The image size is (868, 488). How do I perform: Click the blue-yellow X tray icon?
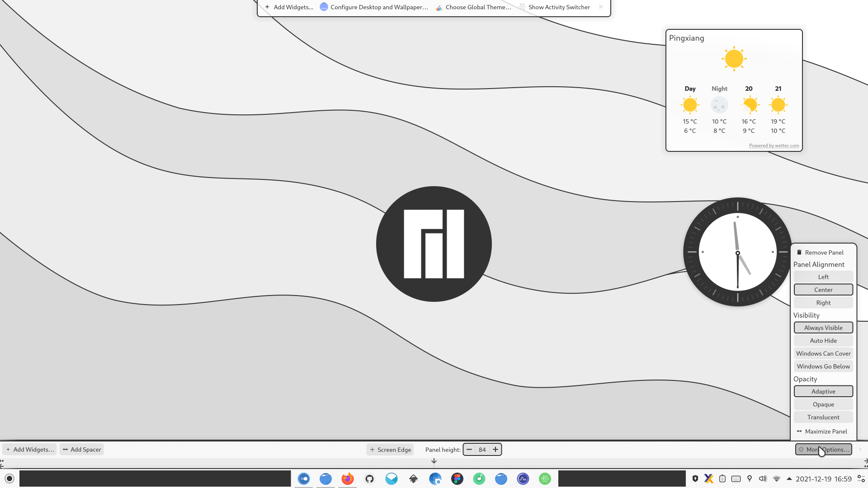(709, 479)
